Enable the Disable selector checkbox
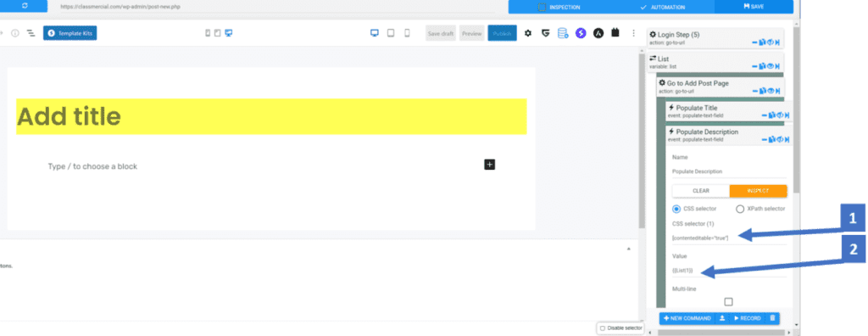 tap(603, 328)
